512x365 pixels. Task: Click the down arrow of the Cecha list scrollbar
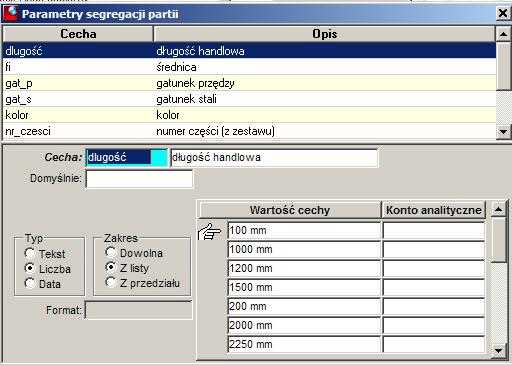tap(503, 132)
